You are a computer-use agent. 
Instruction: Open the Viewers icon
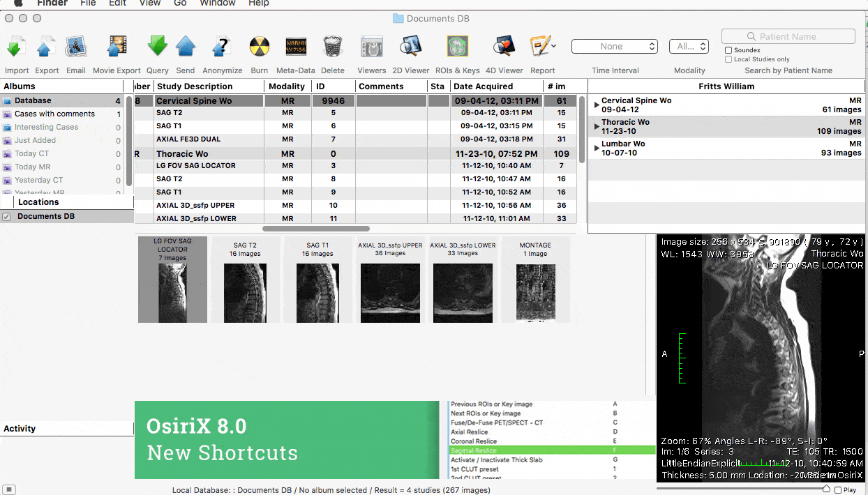371,47
